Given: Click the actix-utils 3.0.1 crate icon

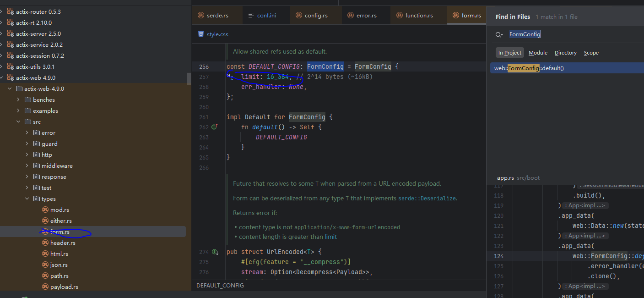Looking at the screenshot, I should pyautogui.click(x=11, y=66).
